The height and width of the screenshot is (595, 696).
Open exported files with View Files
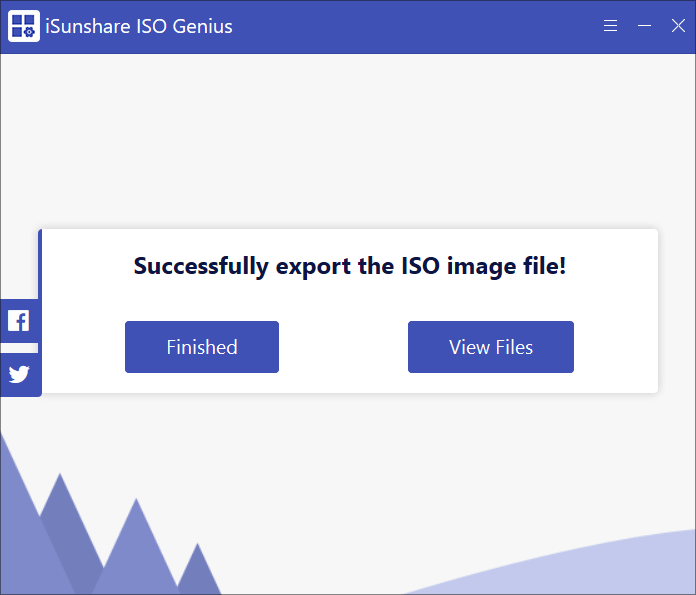[x=491, y=347]
